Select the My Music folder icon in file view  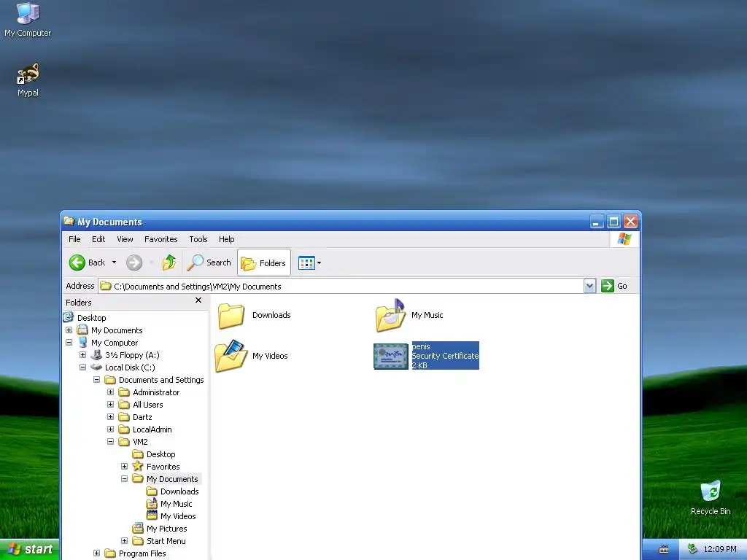[x=391, y=315]
